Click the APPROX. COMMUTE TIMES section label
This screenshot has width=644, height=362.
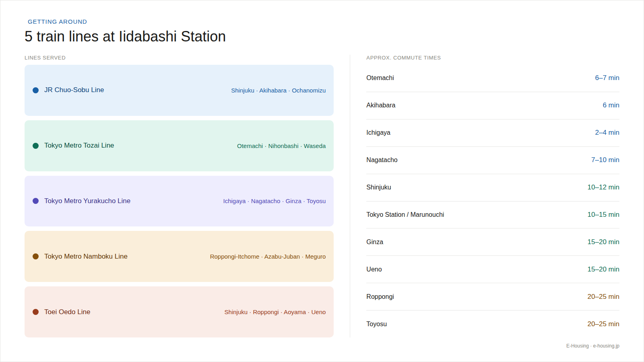(x=403, y=58)
